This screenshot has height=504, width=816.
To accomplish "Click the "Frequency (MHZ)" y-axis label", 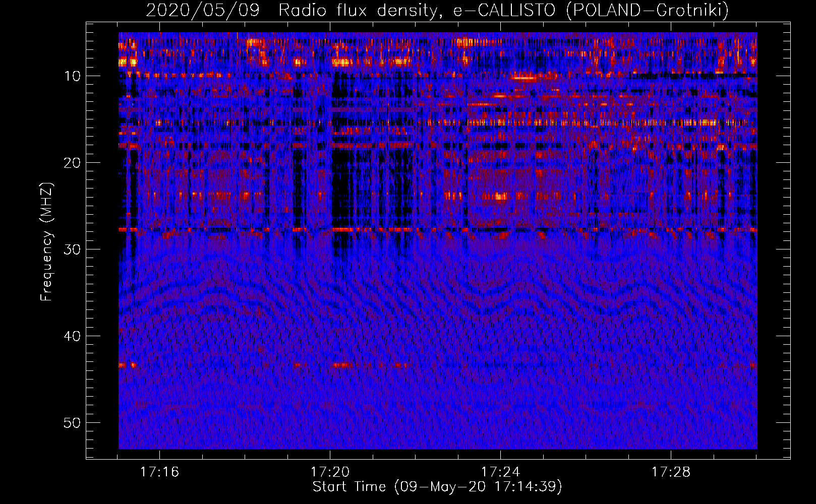I will pos(46,242).
